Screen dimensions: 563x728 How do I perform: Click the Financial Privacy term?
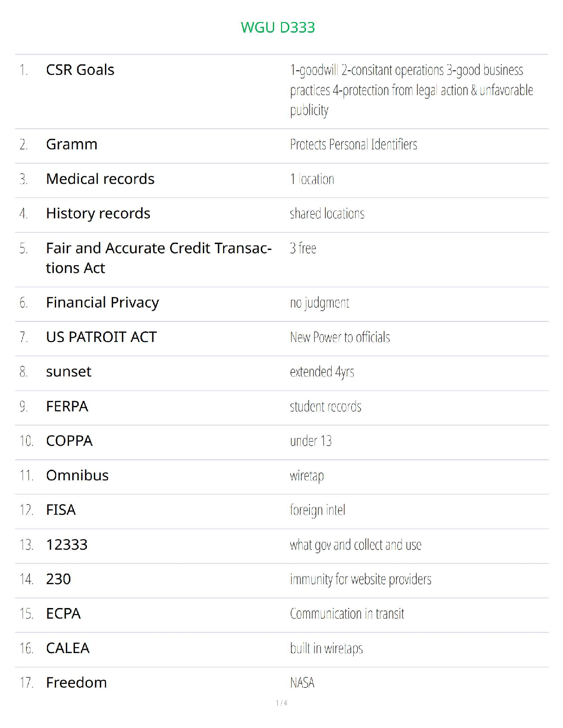coord(103,302)
